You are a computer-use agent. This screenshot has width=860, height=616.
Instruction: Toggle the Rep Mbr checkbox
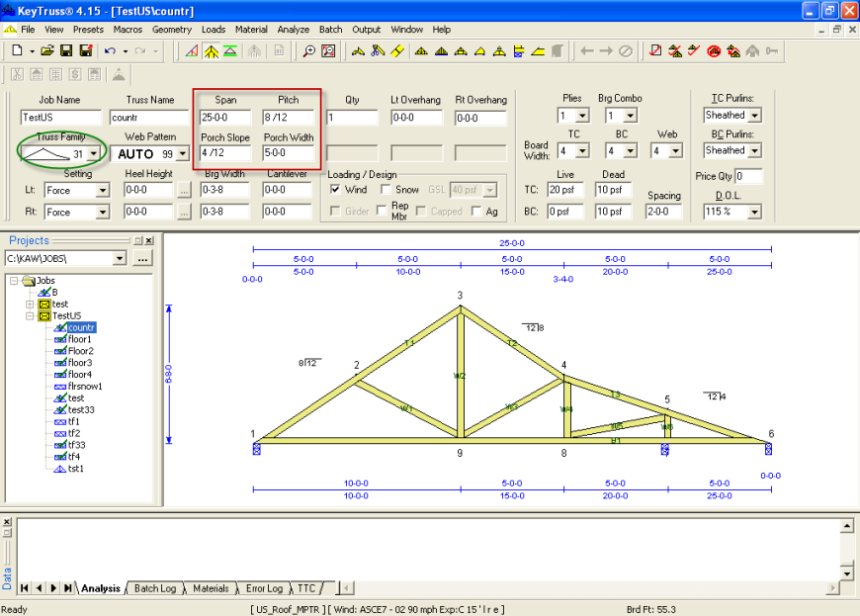point(383,212)
